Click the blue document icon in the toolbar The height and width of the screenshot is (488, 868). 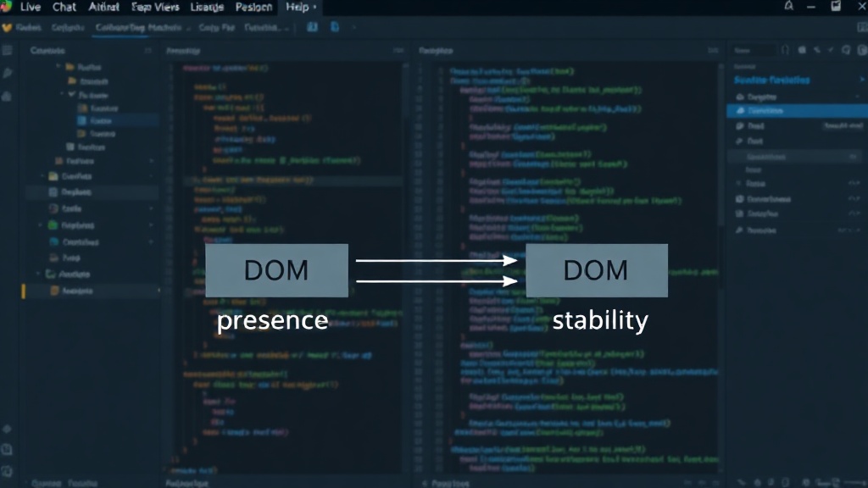tap(334, 27)
